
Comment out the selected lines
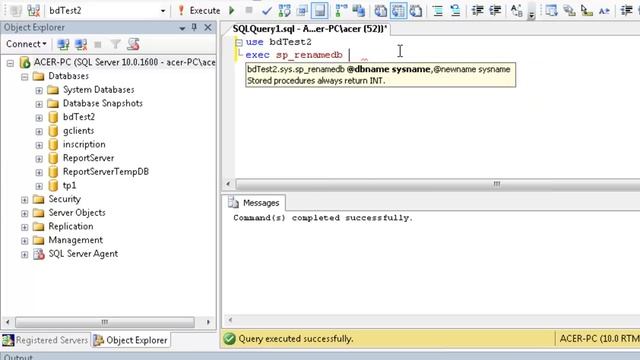pos(438,11)
